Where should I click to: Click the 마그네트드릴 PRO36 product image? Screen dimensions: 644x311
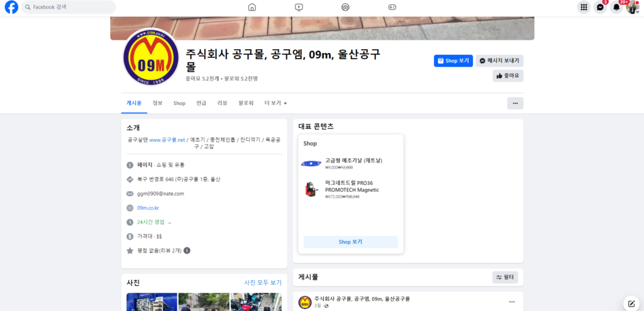(x=311, y=189)
